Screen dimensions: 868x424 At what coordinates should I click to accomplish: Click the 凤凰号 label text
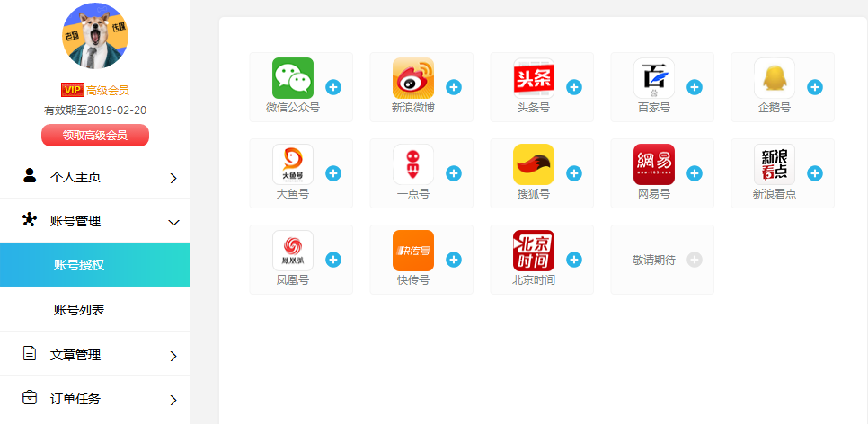click(x=293, y=280)
